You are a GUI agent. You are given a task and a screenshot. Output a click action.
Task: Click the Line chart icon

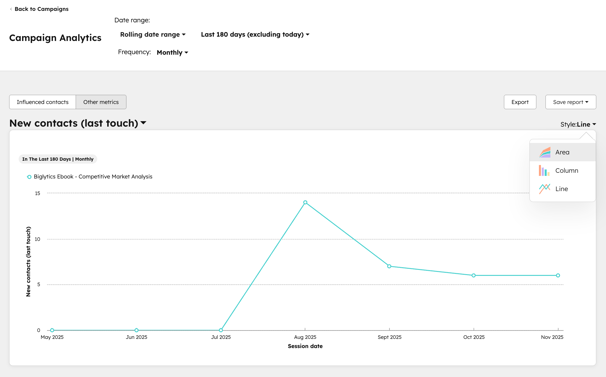tap(545, 189)
